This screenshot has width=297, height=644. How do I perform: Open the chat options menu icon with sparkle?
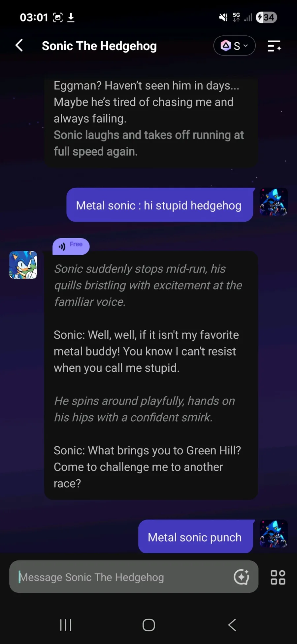click(274, 46)
